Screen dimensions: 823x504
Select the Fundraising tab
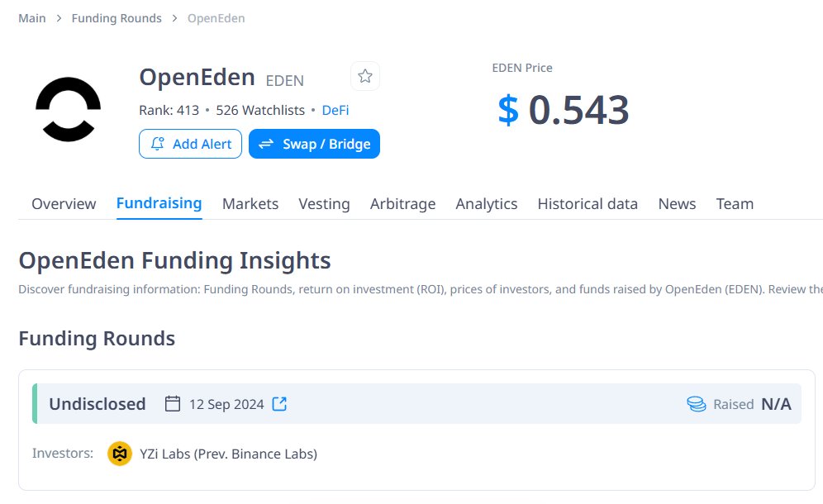(159, 203)
